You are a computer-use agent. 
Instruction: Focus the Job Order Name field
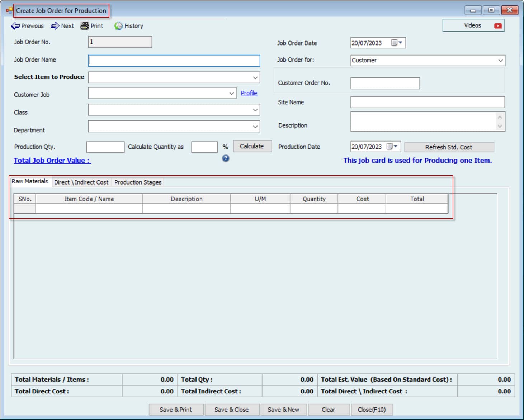pos(174,61)
